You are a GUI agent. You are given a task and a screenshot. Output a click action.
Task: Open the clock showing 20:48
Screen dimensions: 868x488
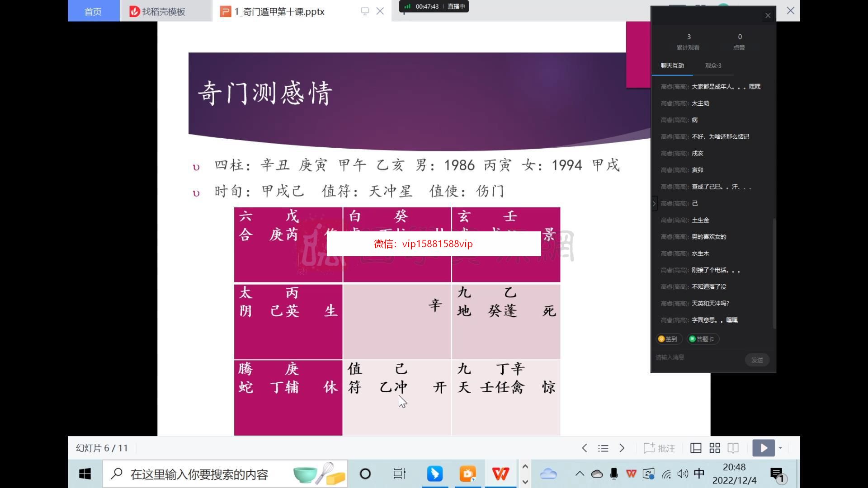point(734,474)
